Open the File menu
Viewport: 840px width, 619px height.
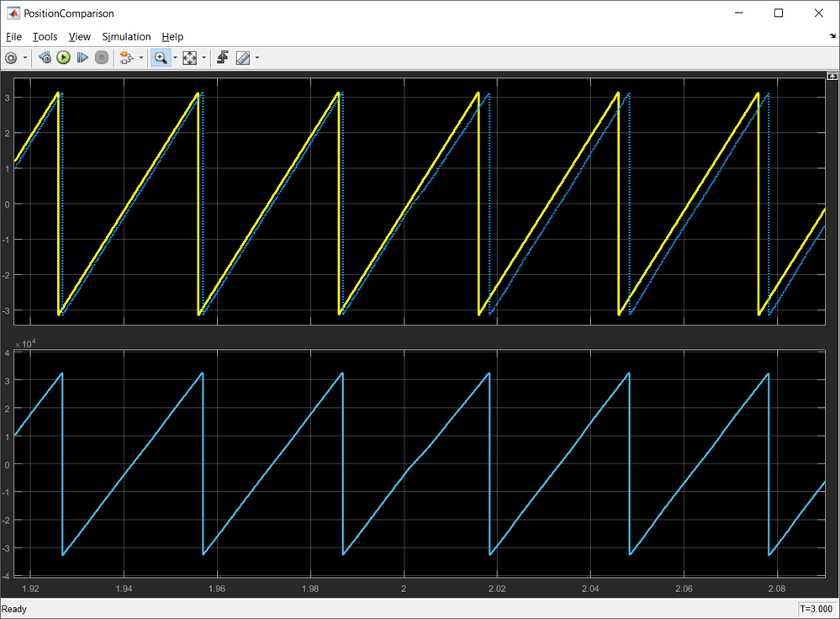tap(13, 36)
